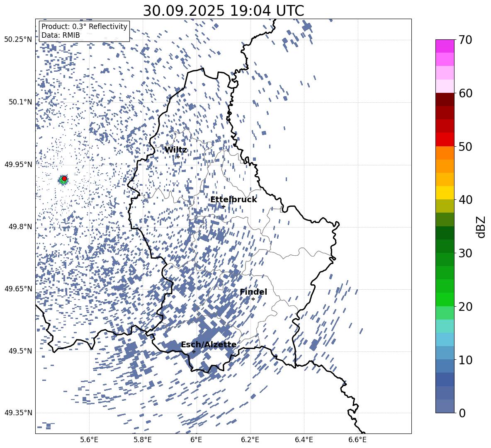Click the colorbar tick value 60
The width and height of the screenshot is (491, 448).
coord(465,93)
